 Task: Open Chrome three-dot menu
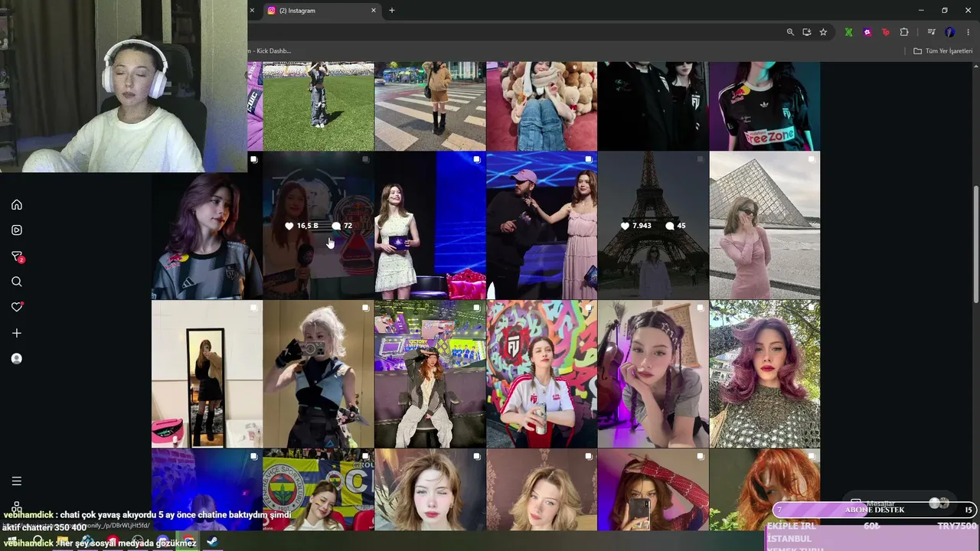[x=968, y=32]
